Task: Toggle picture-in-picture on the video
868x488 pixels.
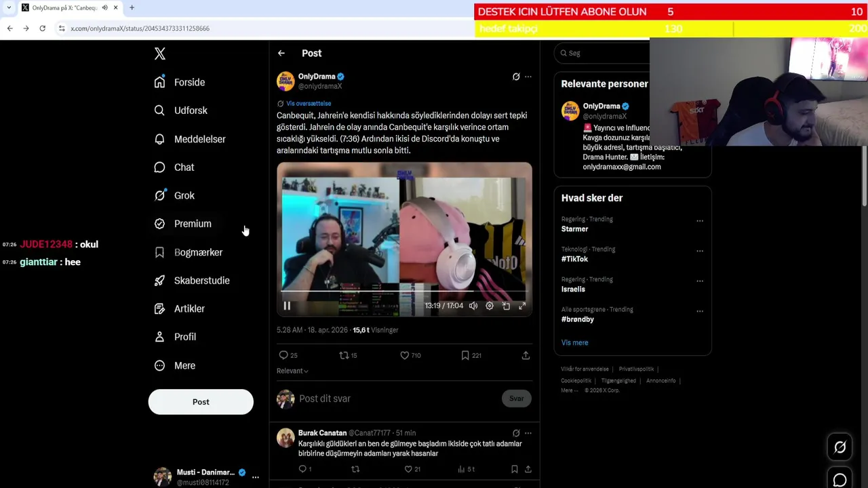Action: click(x=506, y=306)
